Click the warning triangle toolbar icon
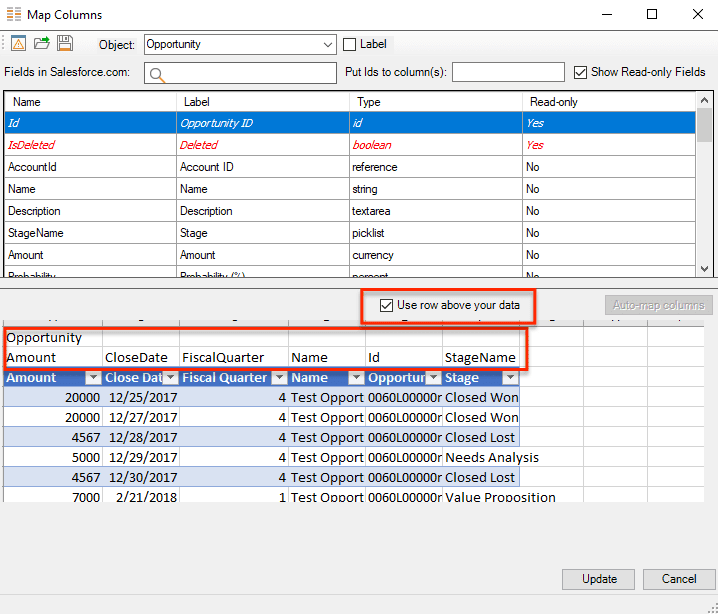The width and height of the screenshot is (718, 614). [18, 43]
